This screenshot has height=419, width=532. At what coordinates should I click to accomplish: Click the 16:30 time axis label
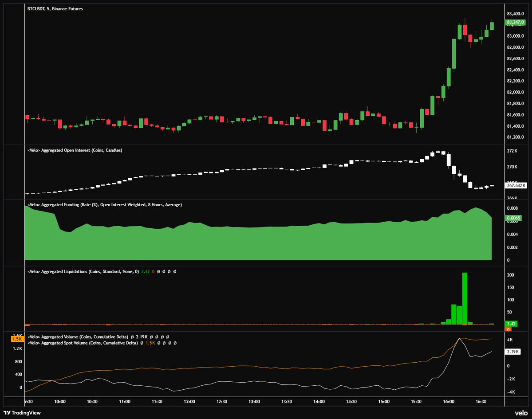click(x=481, y=402)
